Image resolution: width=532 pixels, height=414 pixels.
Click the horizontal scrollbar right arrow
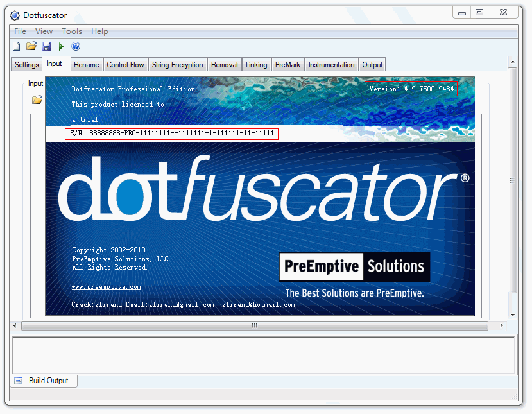pyautogui.click(x=501, y=326)
